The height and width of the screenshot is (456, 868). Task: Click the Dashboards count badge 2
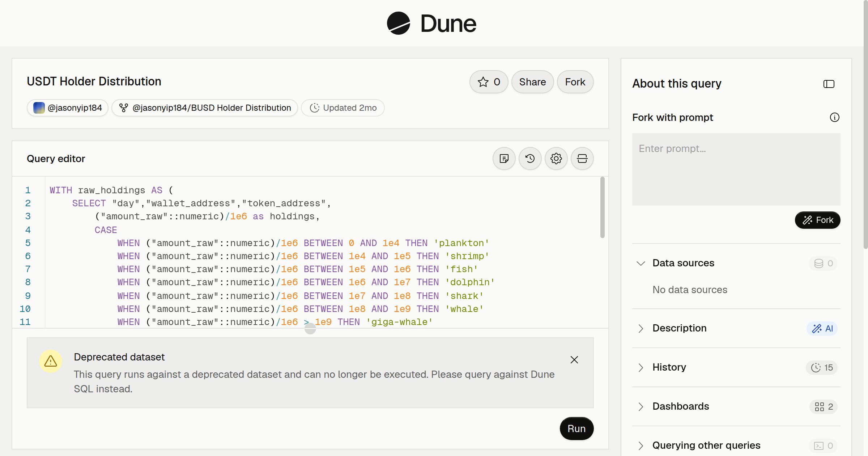pos(824,407)
